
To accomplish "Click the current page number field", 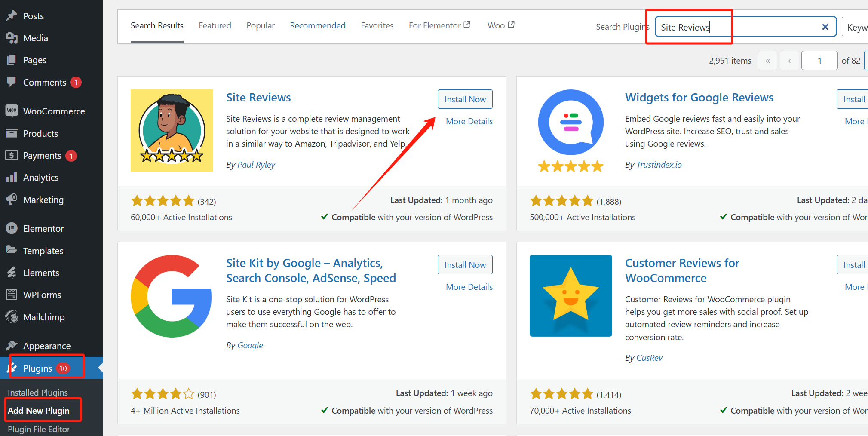I will (x=819, y=61).
